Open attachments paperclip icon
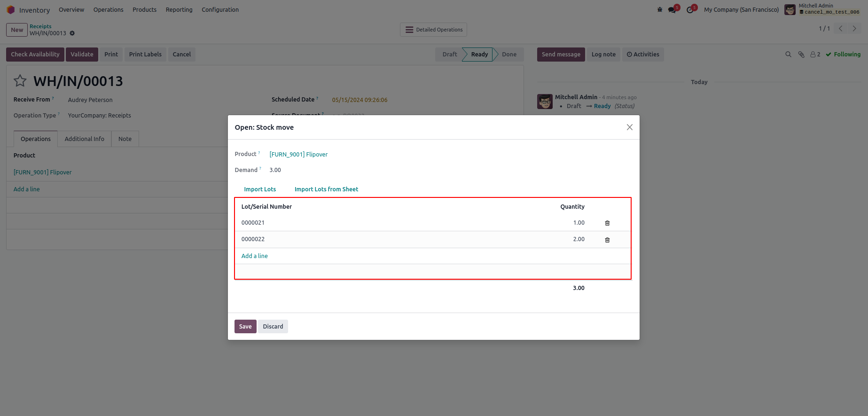The height and width of the screenshot is (416, 868). 801,55
